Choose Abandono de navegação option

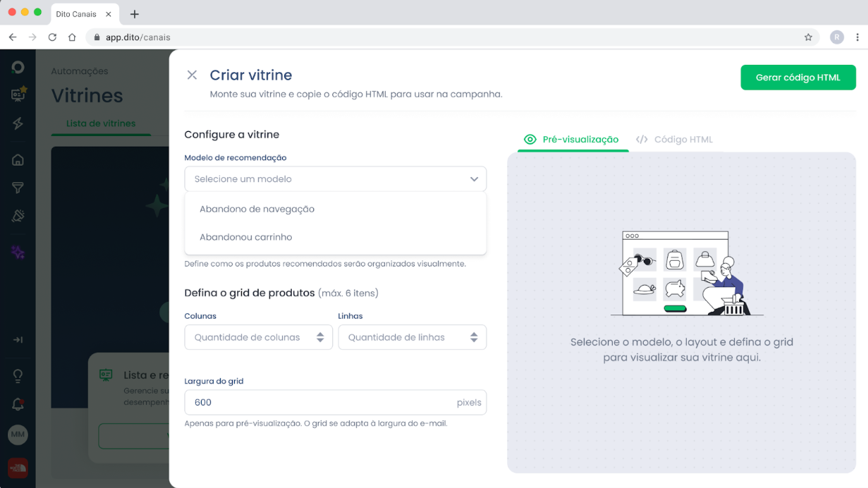pos(336,209)
